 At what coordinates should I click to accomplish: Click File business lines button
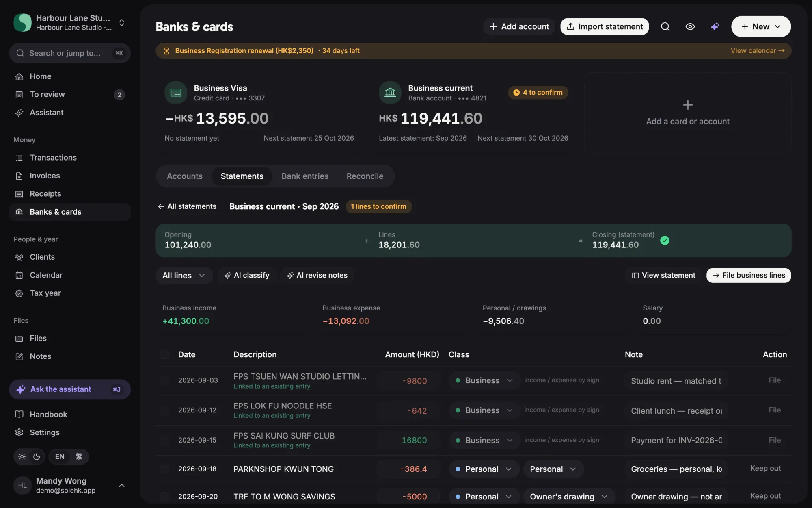[x=749, y=276]
